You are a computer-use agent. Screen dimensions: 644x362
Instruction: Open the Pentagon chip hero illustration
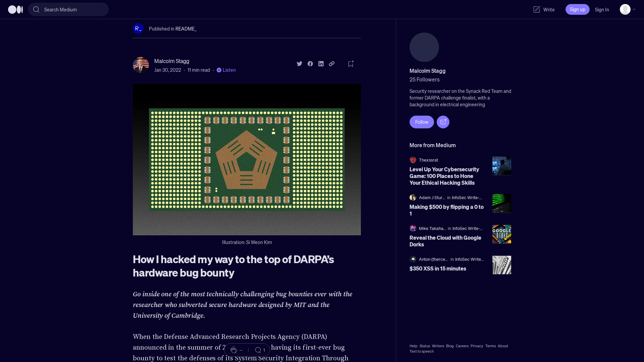(x=247, y=160)
